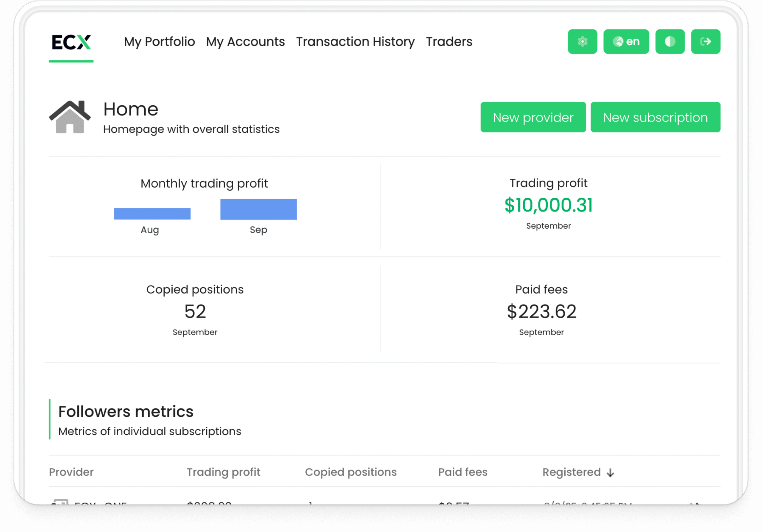Go to My Accounts page

[x=245, y=42]
